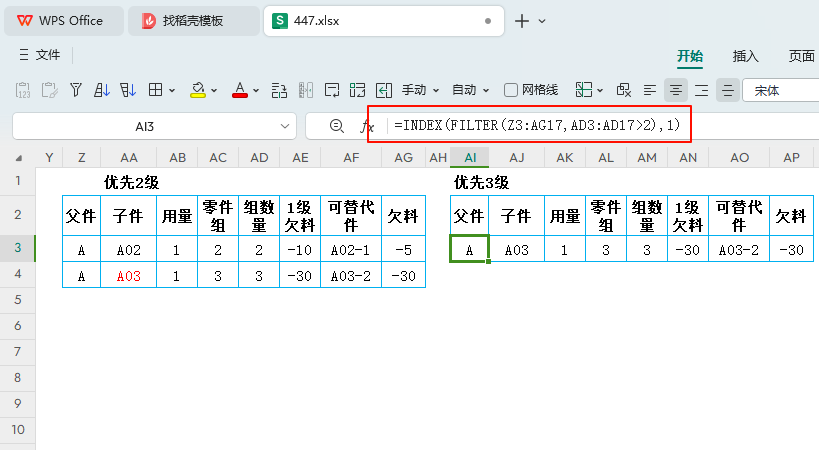This screenshot has width=819, height=450.
Task: Click the paste format clipboard icon
Action: [x=50, y=90]
